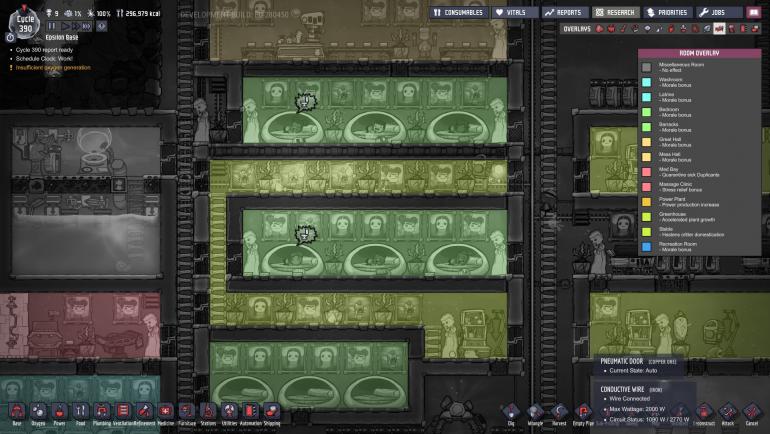Image resolution: width=770 pixels, height=434 pixels.
Task: Toggle the second overlay icon in the row
Action: (611, 29)
